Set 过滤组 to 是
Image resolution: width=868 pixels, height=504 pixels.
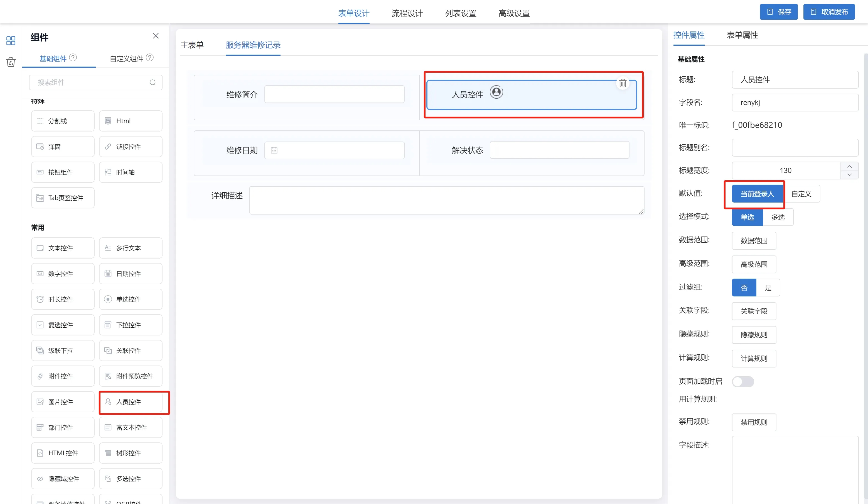click(x=768, y=288)
